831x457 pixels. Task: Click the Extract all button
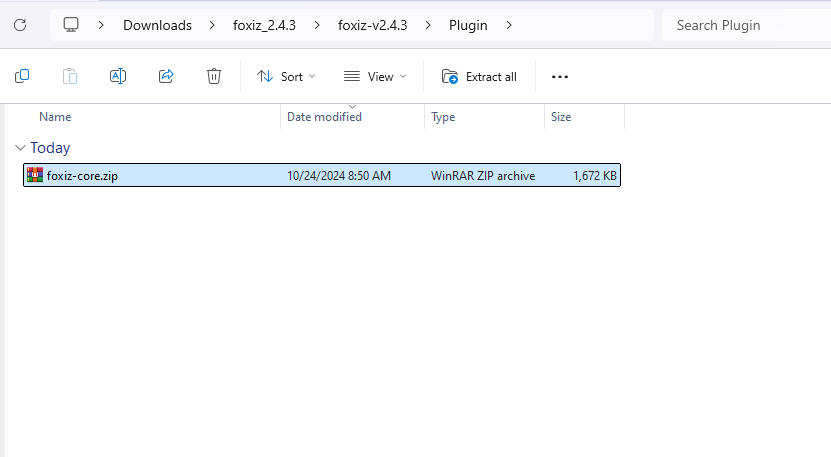click(x=480, y=76)
